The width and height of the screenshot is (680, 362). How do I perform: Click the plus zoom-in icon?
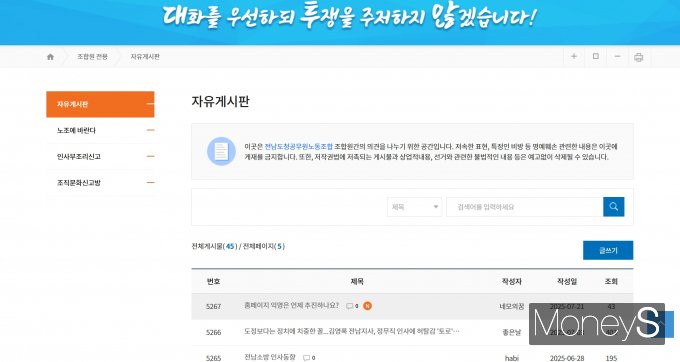574,56
